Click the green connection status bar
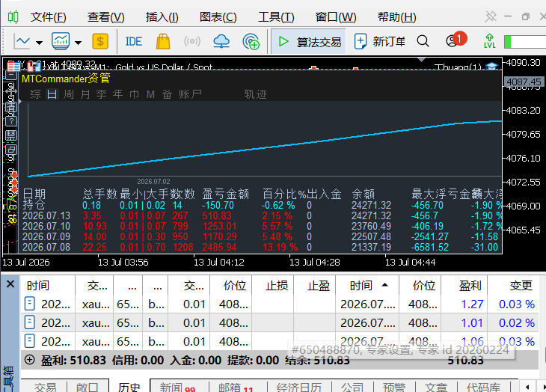Image resolution: width=546 pixels, height=392 pixels. tap(524, 42)
